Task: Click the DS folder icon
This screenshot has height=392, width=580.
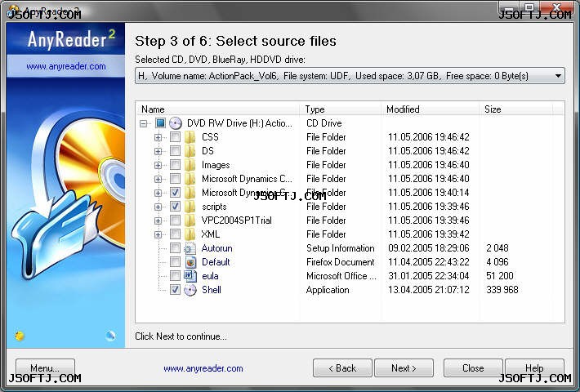Action: point(190,151)
